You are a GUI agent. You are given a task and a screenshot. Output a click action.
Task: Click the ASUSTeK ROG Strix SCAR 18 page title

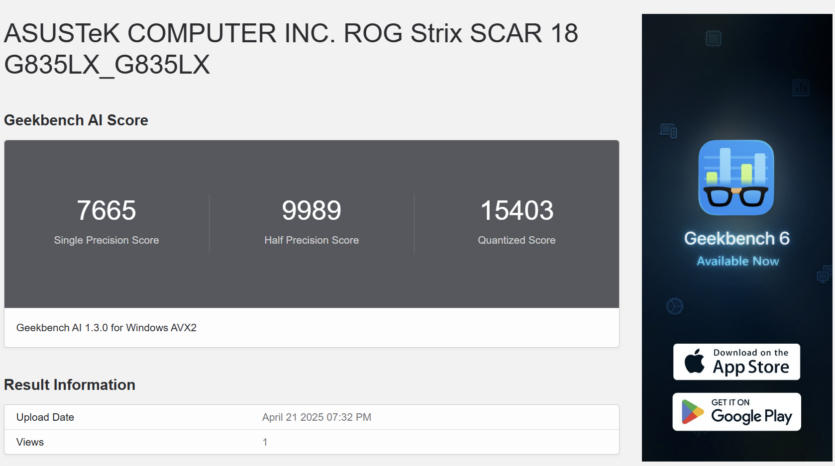click(x=291, y=49)
